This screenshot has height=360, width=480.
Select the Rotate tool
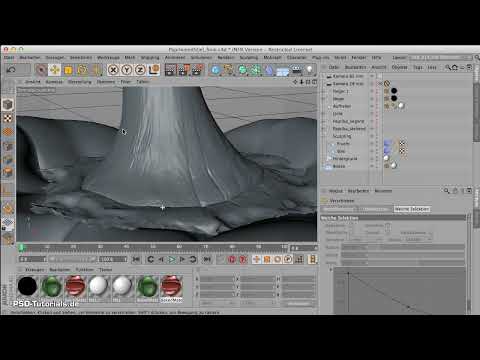[82, 70]
